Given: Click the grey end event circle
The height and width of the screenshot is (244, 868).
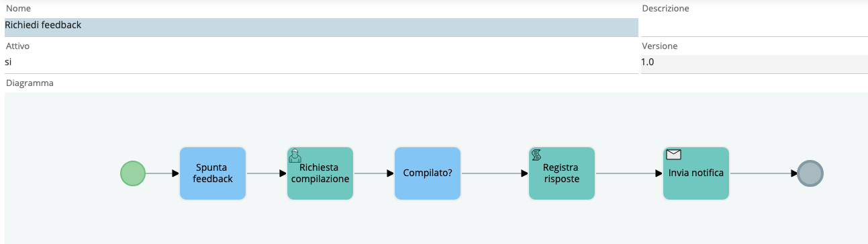Looking at the screenshot, I should pyautogui.click(x=810, y=173).
